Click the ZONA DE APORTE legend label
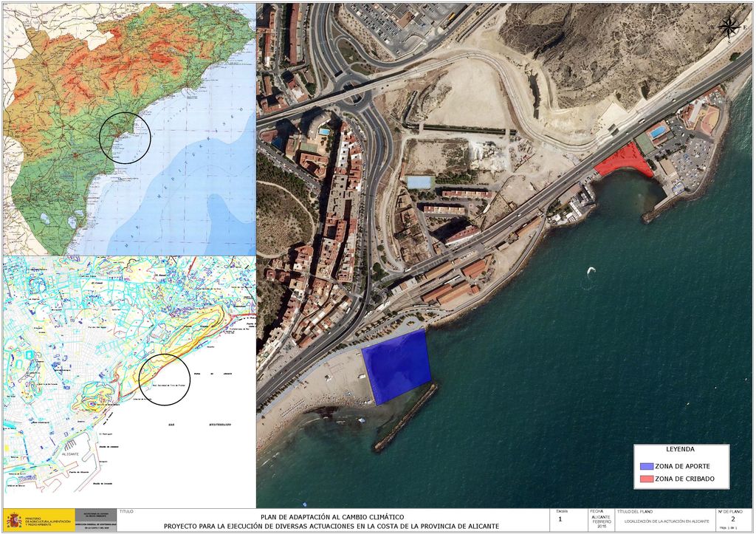 pos(683,466)
